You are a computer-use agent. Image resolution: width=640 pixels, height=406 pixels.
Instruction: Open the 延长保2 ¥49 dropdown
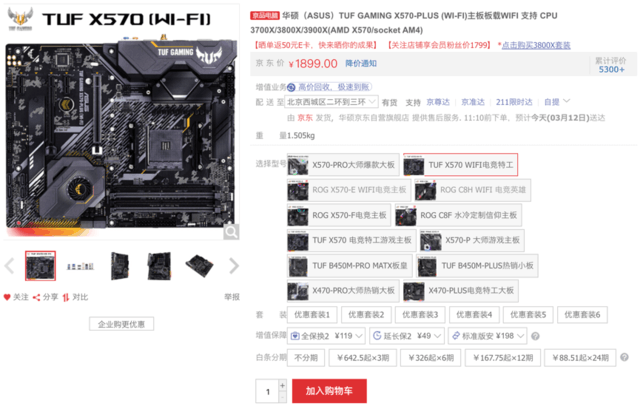407,336
